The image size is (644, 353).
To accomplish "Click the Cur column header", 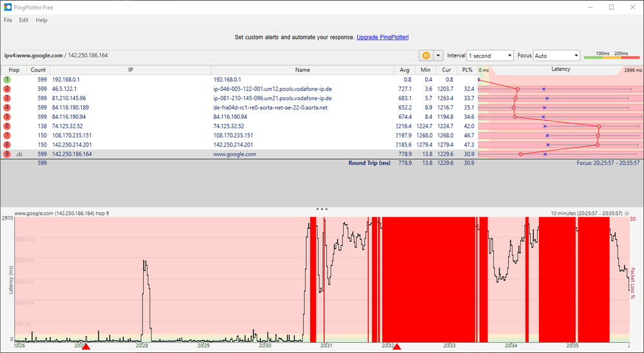I will click(x=447, y=70).
